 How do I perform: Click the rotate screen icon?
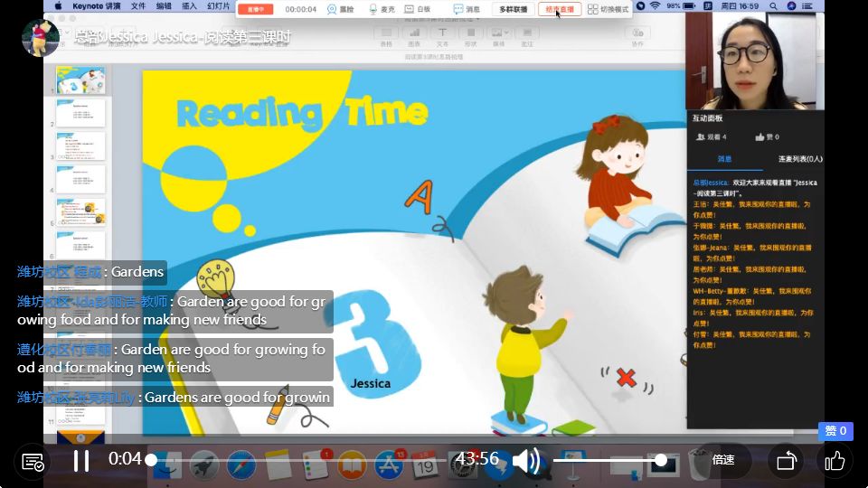click(787, 460)
